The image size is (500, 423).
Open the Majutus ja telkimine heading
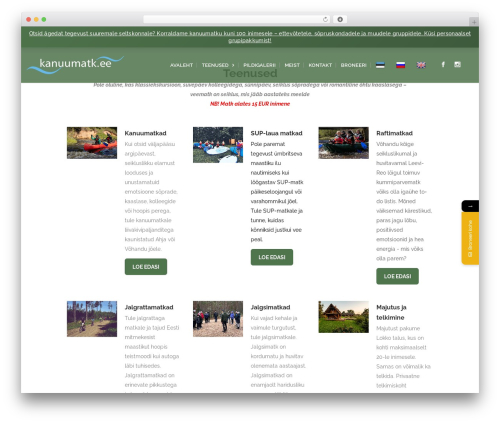click(391, 312)
